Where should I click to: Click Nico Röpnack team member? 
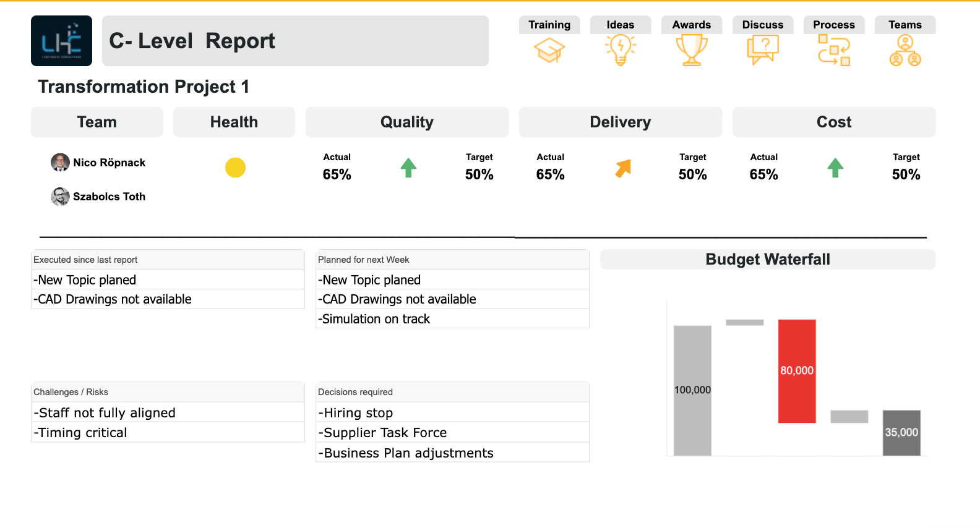pos(98,163)
